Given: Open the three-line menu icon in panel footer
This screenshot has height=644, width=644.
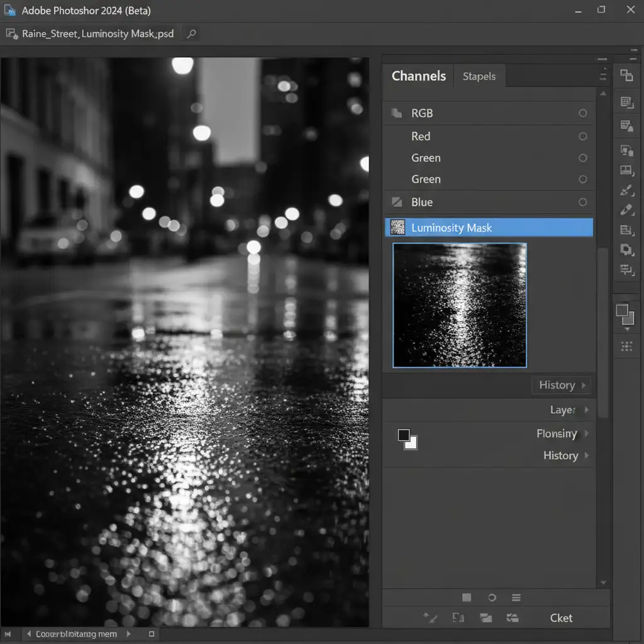Looking at the screenshot, I should click(516, 597).
